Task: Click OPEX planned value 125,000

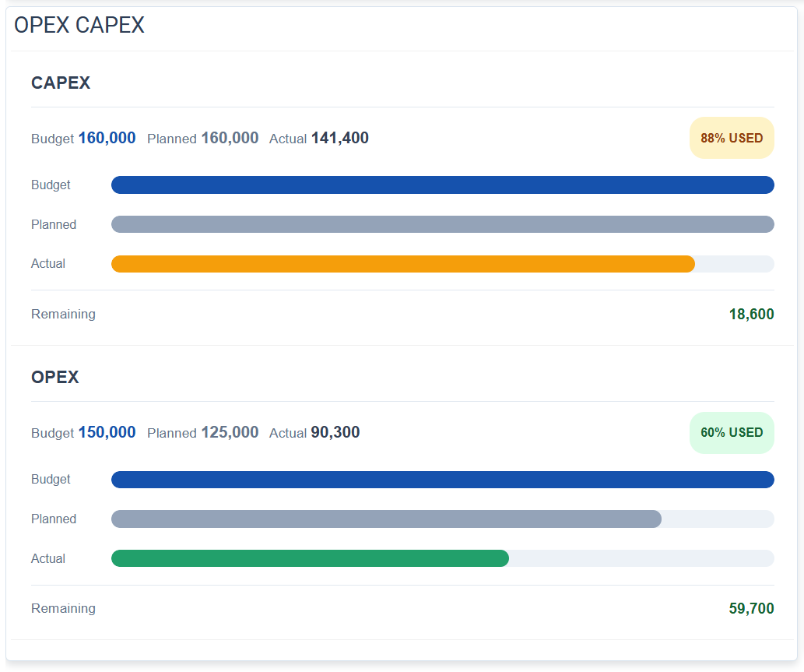Action: click(x=230, y=432)
